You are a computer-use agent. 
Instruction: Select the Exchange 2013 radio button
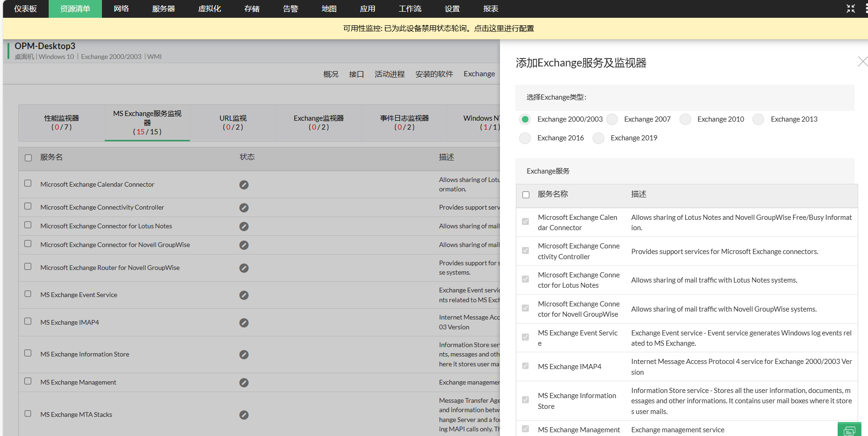pyautogui.click(x=758, y=119)
